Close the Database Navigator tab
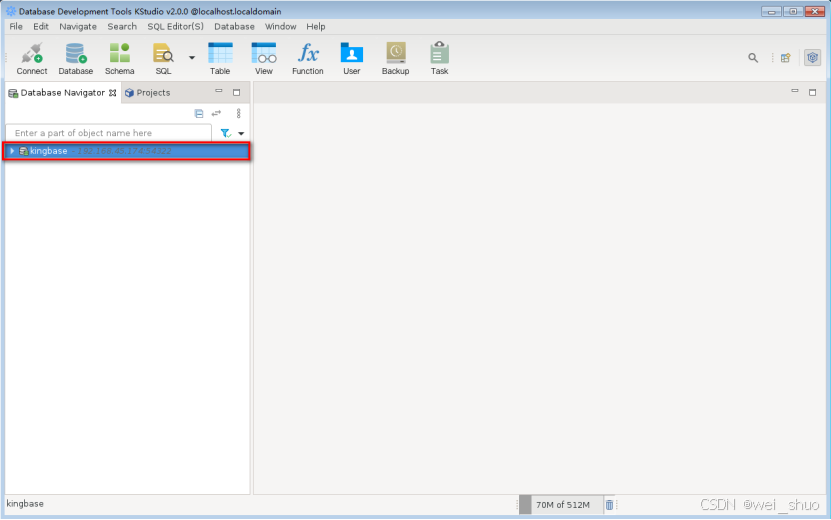Screen dimensions: 831x520 point(112,93)
